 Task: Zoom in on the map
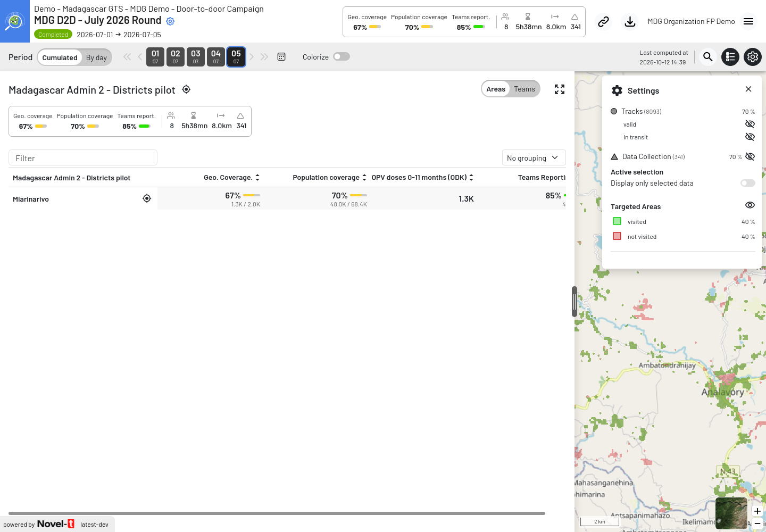(757, 511)
